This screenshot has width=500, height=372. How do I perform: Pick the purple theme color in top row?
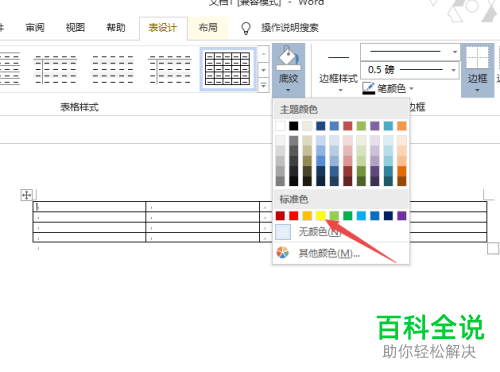[375, 126]
